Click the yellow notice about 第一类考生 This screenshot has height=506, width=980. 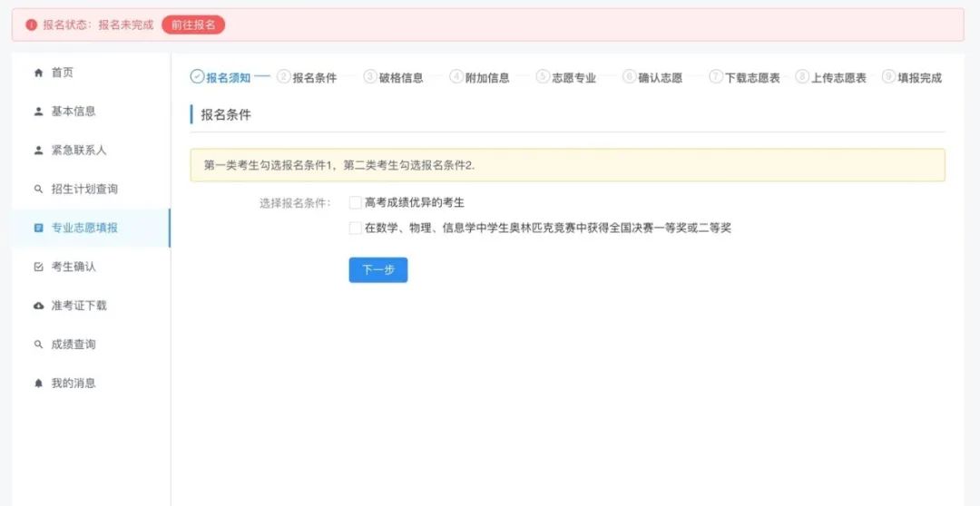(x=567, y=165)
